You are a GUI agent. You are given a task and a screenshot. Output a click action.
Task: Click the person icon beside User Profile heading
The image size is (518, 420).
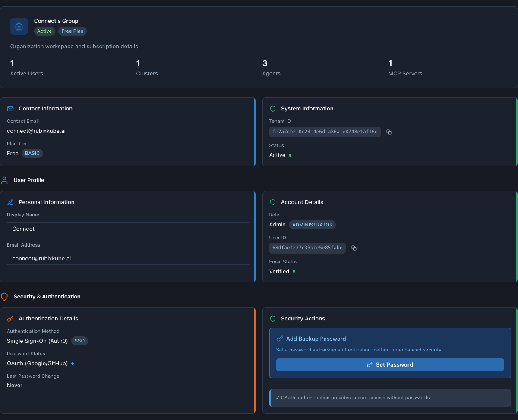pos(5,180)
